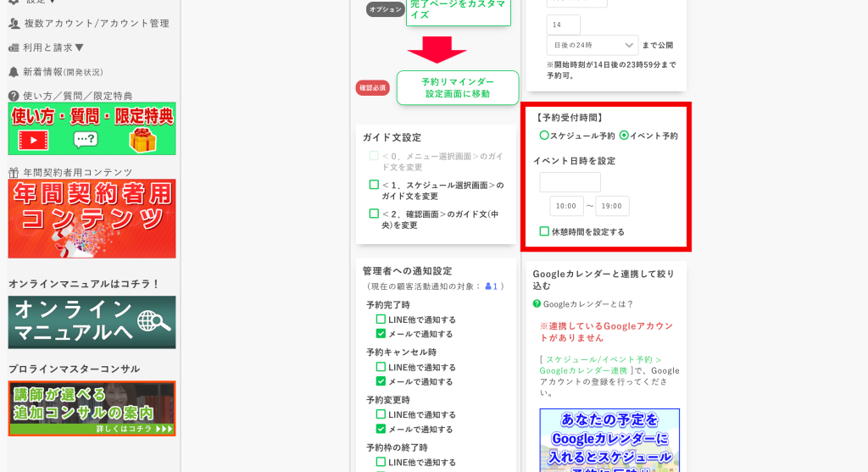Screen dimensions: 868x472
Task: Open the スケジュール/イベント予約 > Googleカレンダー連携 link
Action: (x=600, y=365)
